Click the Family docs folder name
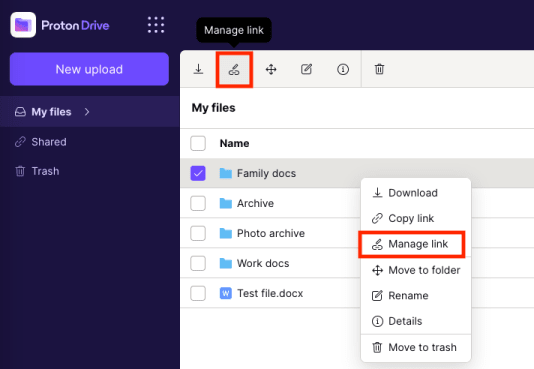The image size is (534, 369). click(266, 173)
